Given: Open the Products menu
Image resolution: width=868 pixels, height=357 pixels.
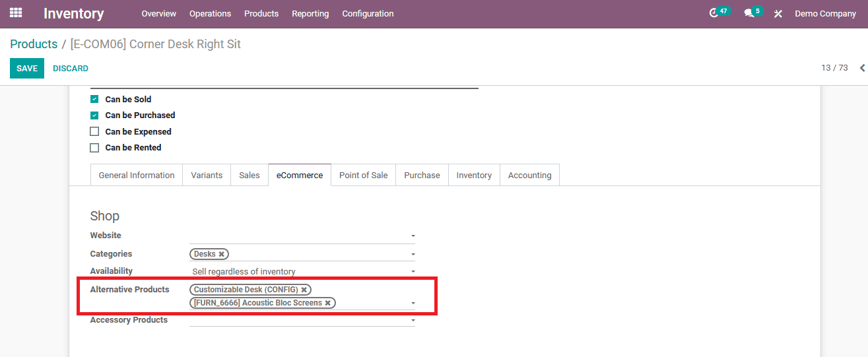Looking at the screenshot, I should pyautogui.click(x=261, y=13).
